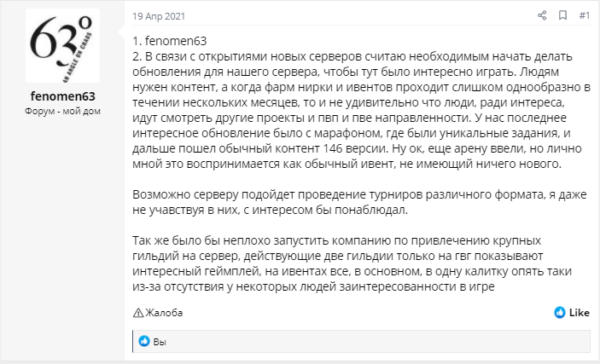Screen dimensions: 600x364
Task: Click the share post icon
Action: point(541,15)
